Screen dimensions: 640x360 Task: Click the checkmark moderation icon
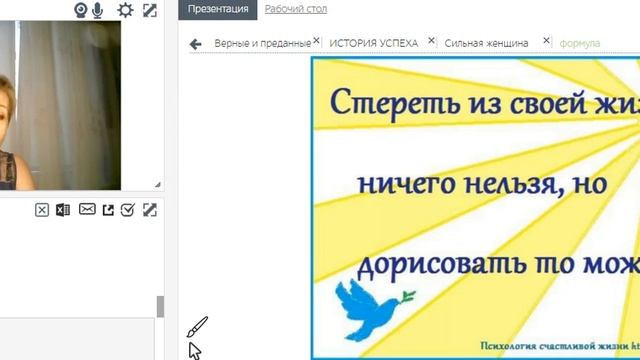pos(128,210)
